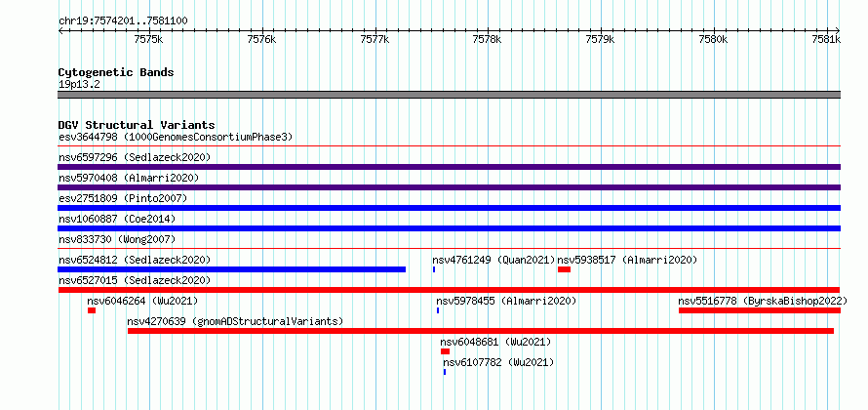Select the nsv5516778 red variant bar
The height and width of the screenshot is (410, 868).
760,310
